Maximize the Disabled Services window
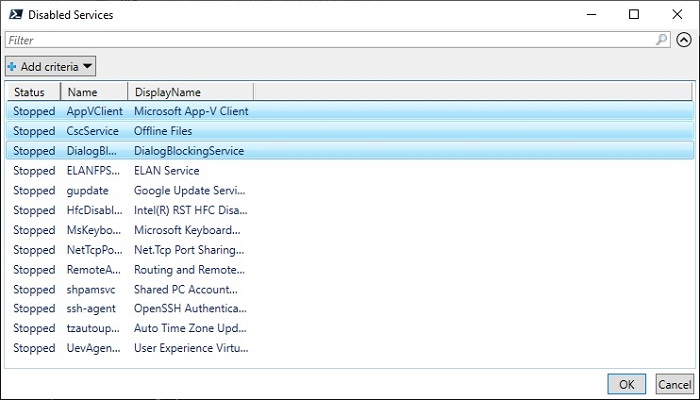Screen dimensions: 700x400 click(634, 15)
